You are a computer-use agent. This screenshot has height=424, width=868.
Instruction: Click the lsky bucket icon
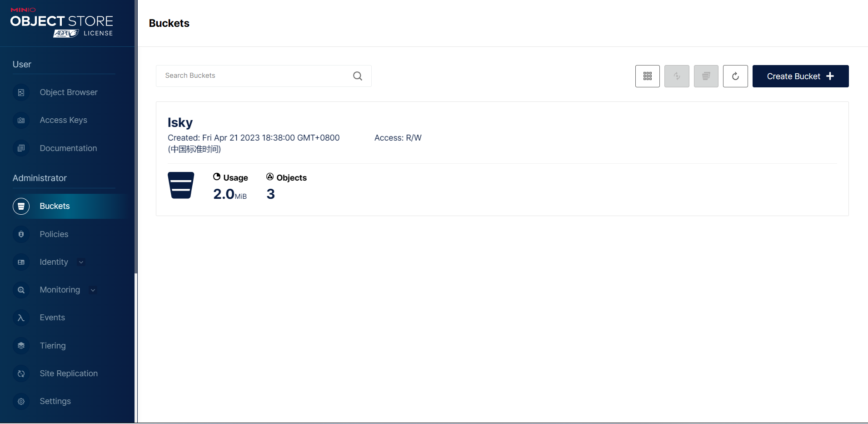(x=181, y=185)
